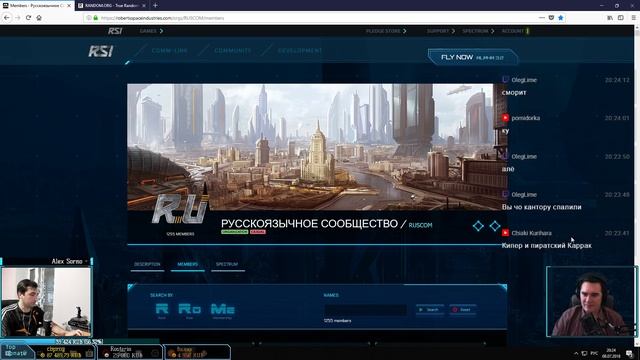Expand the Pledge Store menu

pos(386,31)
